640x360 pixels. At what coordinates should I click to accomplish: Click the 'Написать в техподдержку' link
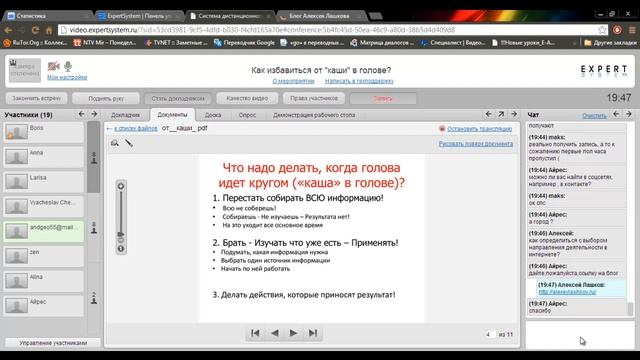(x=359, y=81)
